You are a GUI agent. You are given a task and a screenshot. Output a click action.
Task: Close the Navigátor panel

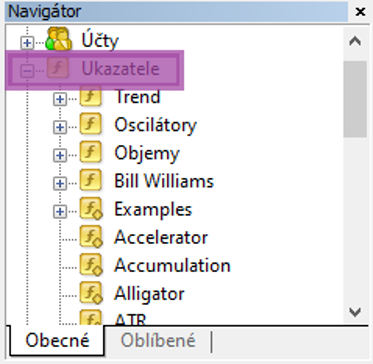360,12
